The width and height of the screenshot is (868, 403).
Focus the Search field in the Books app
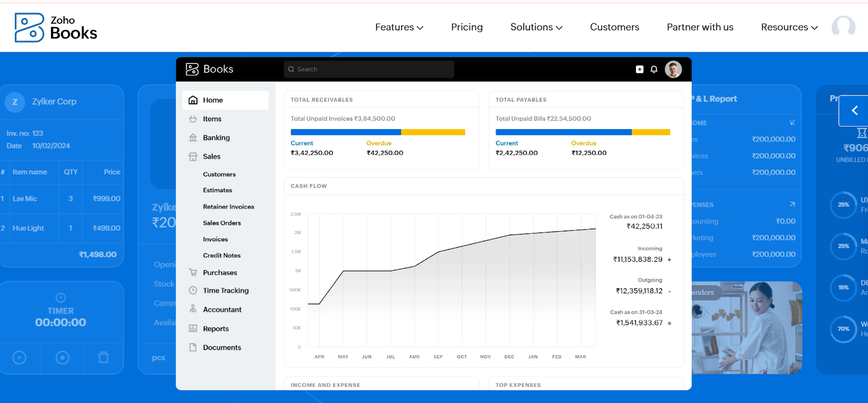point(369,69)
